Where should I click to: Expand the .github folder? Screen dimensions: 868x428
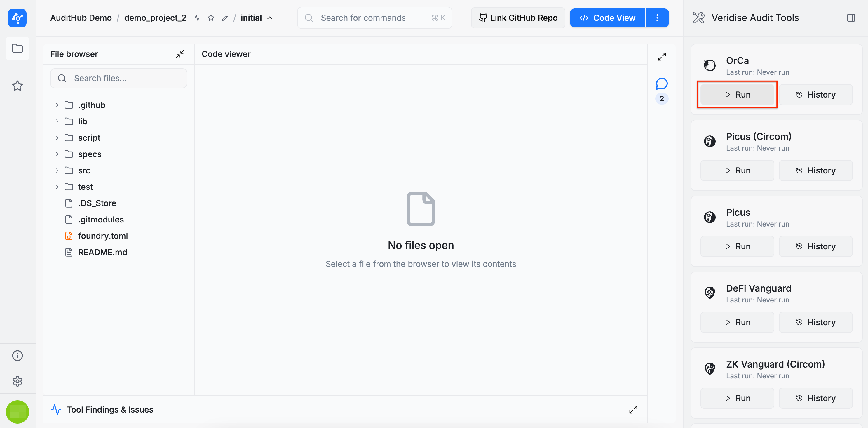[x=57, y=105]
